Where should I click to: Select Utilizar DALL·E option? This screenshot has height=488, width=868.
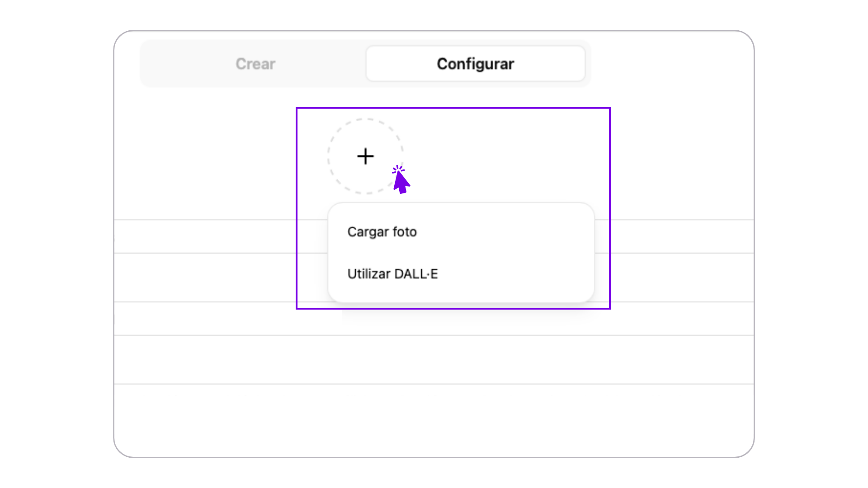[x=392, y=274]
